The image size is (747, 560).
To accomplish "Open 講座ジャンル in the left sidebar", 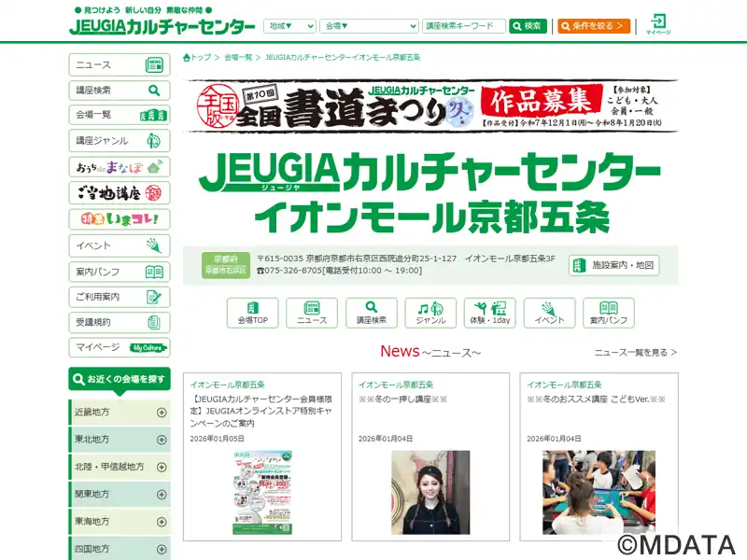I will tap(120, 141).
